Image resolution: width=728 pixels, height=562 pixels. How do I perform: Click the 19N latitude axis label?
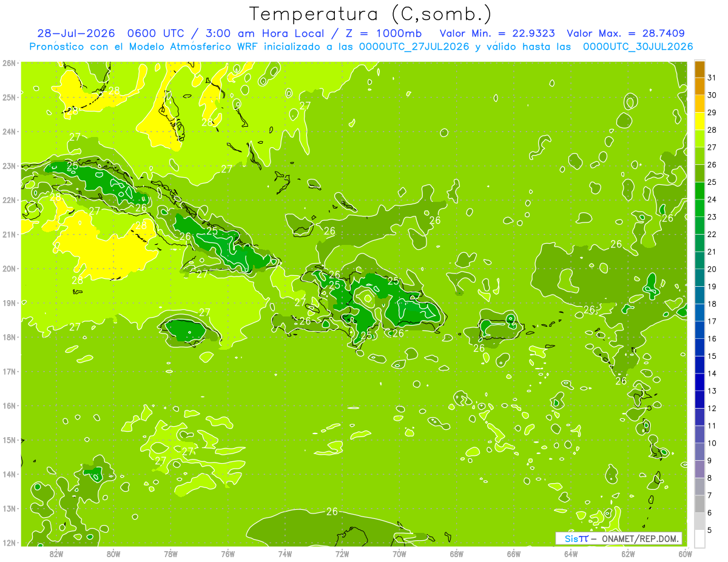(x=9, y=303)
